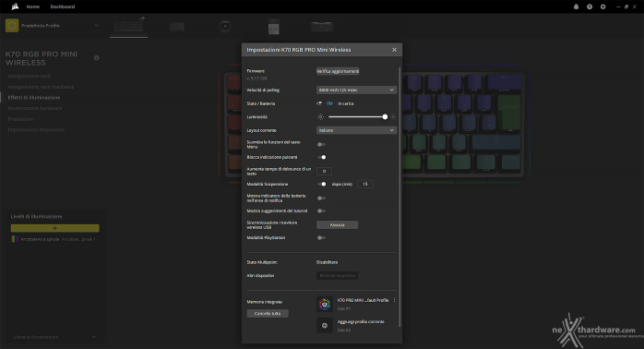The image size is (644, 349).
Task: Select the fifth device thumbnail
Action: [322, 27]
